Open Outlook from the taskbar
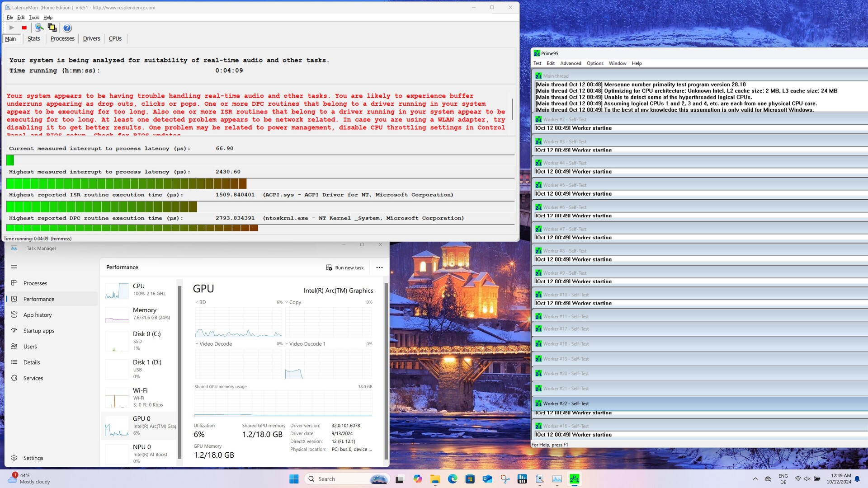Viewport: 868px width, 488px height. coord(487,479)
